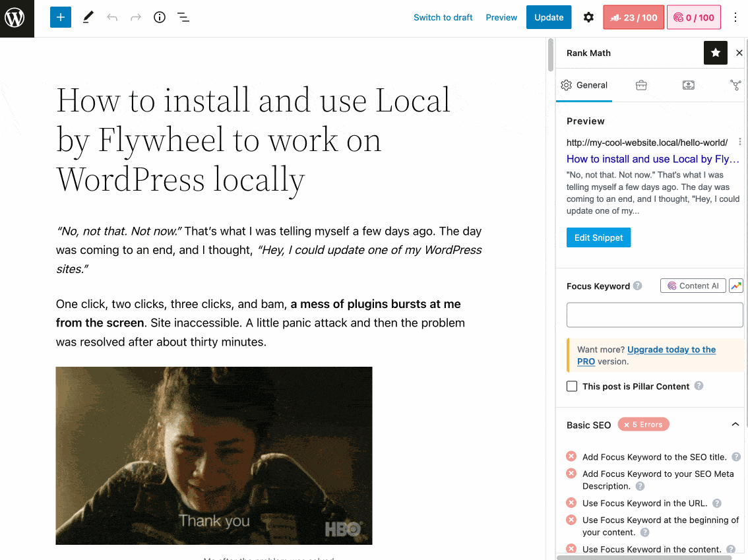Collapse the Basic SEO section chevron
This screenshot has height=560, width=748.
pos(735,425)
